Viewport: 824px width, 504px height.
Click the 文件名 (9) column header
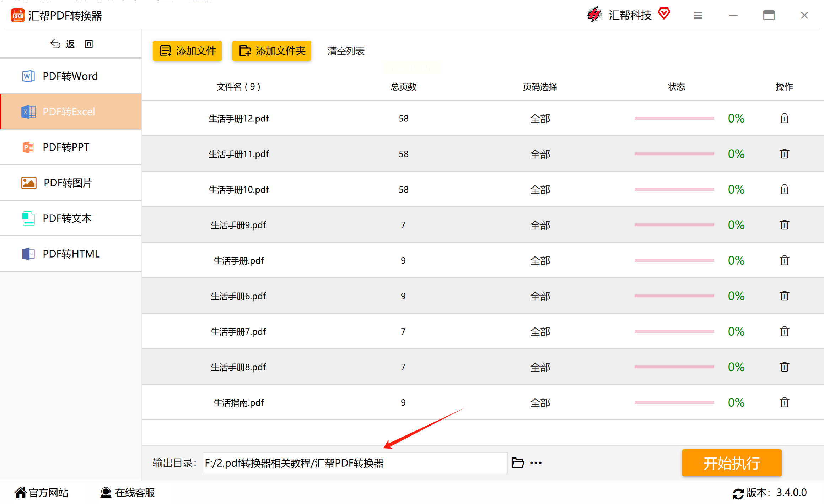coord(238,86)
